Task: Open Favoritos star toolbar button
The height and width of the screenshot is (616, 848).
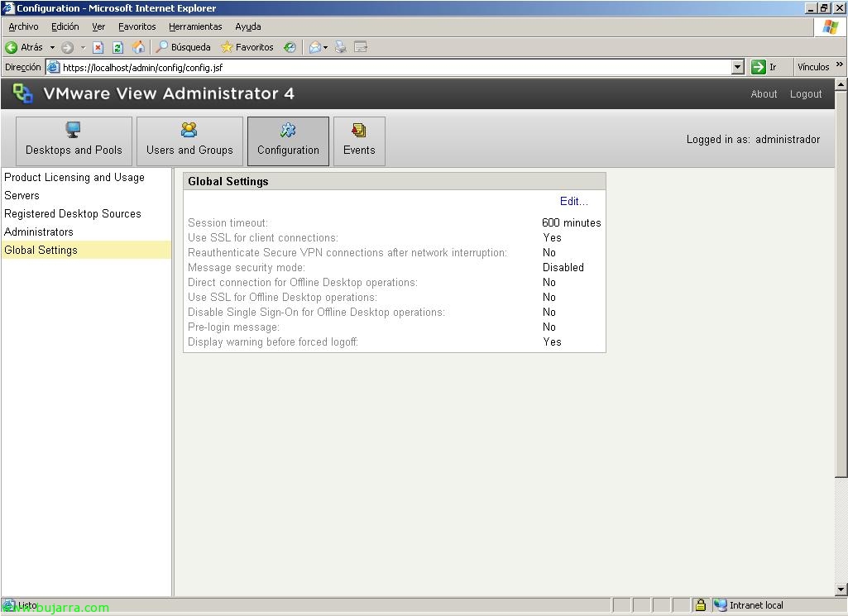Action: tap(247, 48)
